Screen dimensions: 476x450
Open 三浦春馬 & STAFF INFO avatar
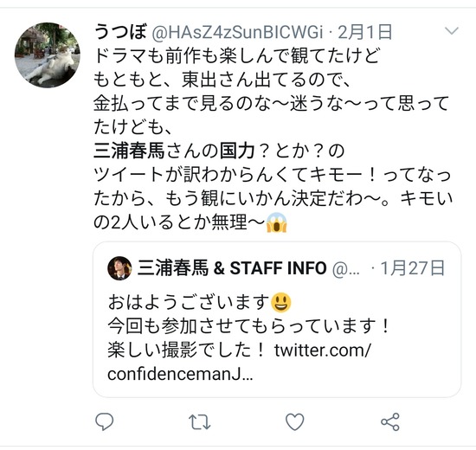[x=119, y=268]
